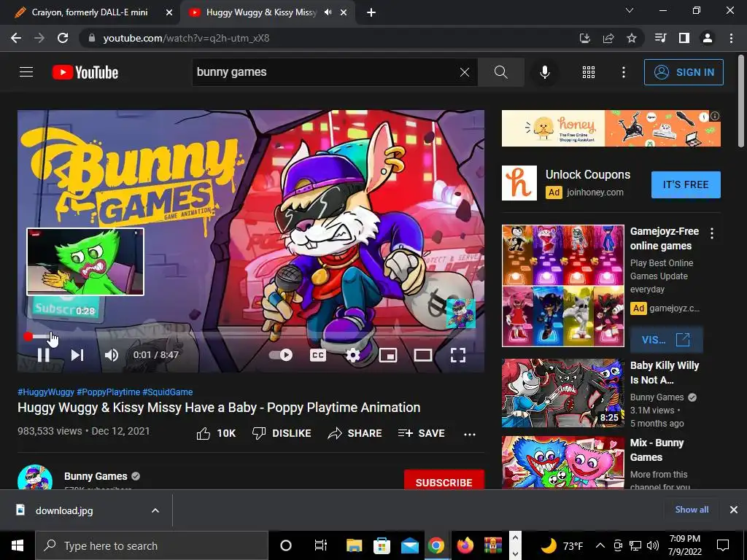Switch to miniplayer mode

coord(388,355)
